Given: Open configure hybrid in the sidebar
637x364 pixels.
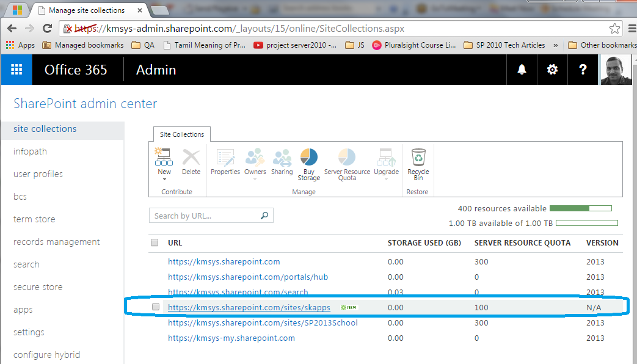Looking at the screenshot, I should click(46, 355).
